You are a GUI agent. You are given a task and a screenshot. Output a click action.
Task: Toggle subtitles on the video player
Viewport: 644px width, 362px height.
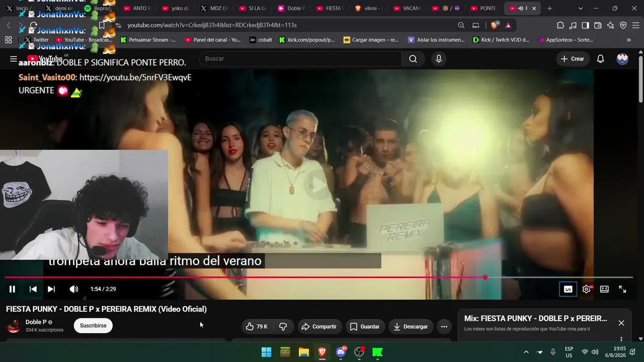tap(568, 289)
